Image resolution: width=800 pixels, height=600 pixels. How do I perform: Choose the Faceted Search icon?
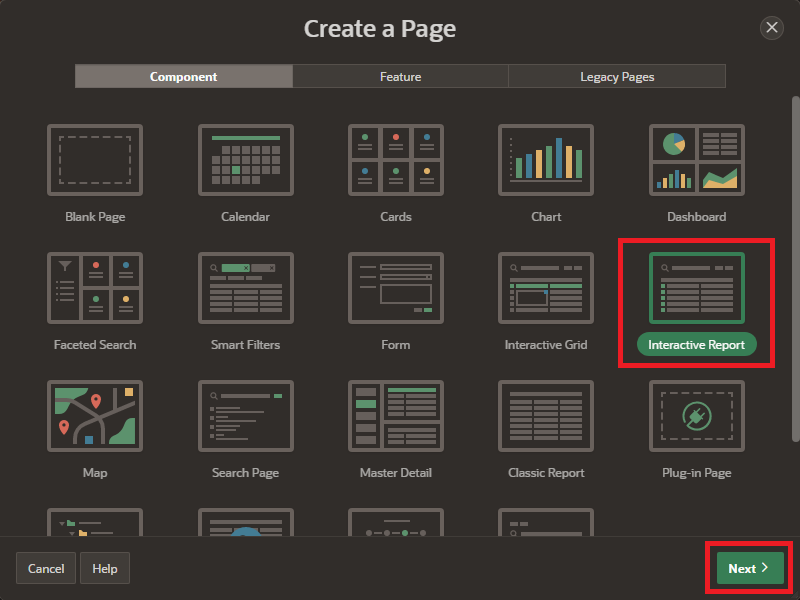click(95, 288)
